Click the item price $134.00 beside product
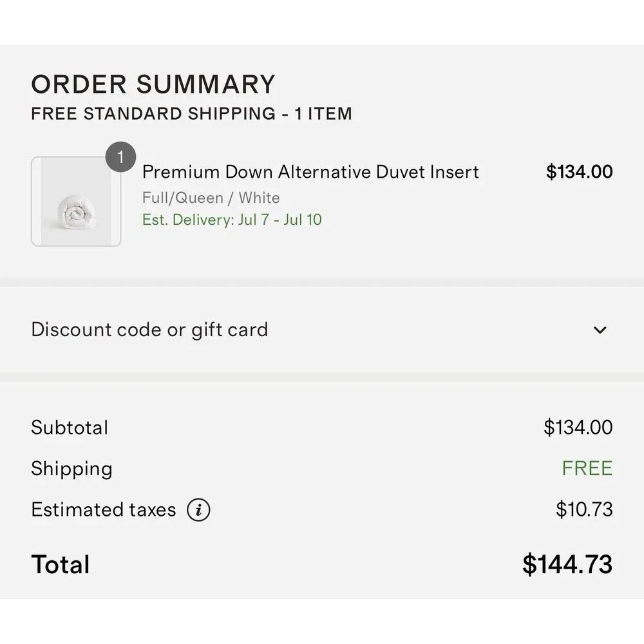Viewport: 644px width, 644px height. click(x=579, y=172)
